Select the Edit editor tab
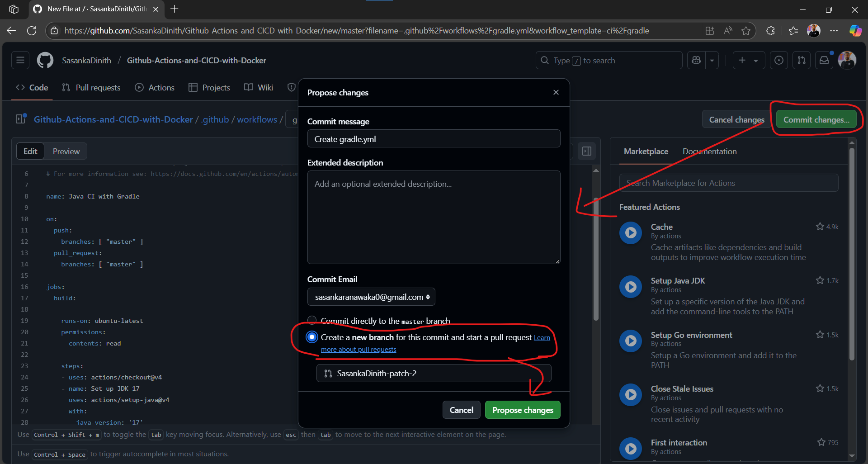 coord(30,151)
